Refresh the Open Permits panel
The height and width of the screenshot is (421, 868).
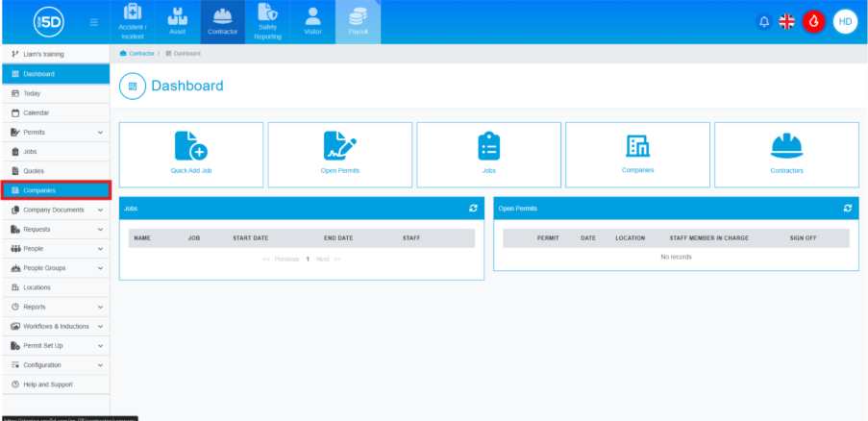pos(847,208)
